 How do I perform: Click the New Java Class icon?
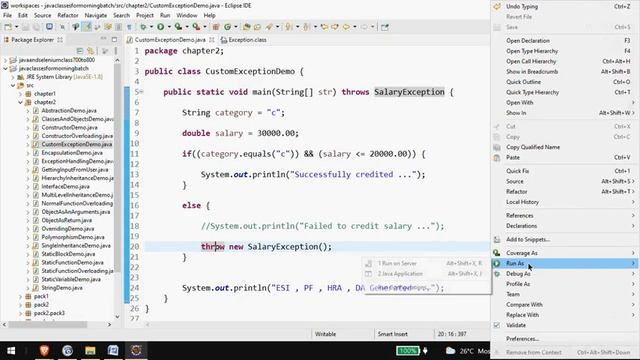227,27
